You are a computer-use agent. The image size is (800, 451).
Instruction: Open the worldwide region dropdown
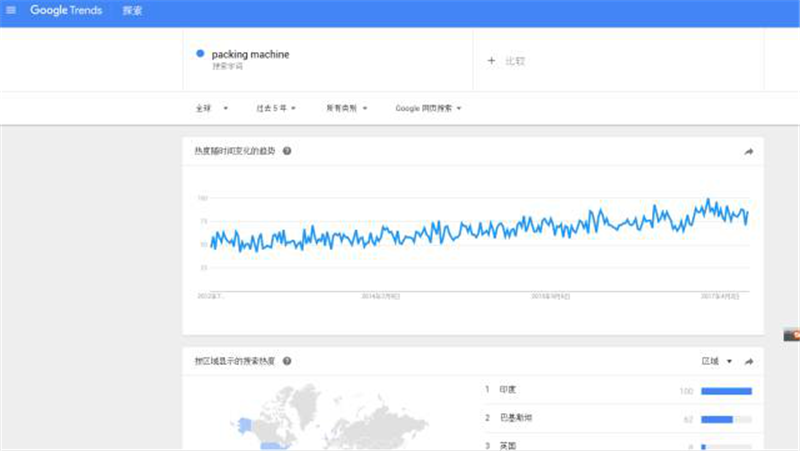[212, 108]
